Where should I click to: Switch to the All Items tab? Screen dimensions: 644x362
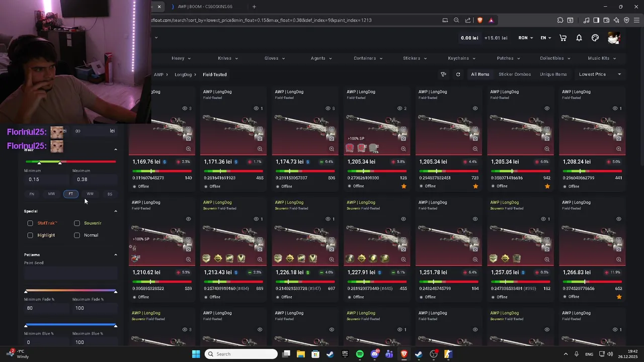tap(480, 74)
